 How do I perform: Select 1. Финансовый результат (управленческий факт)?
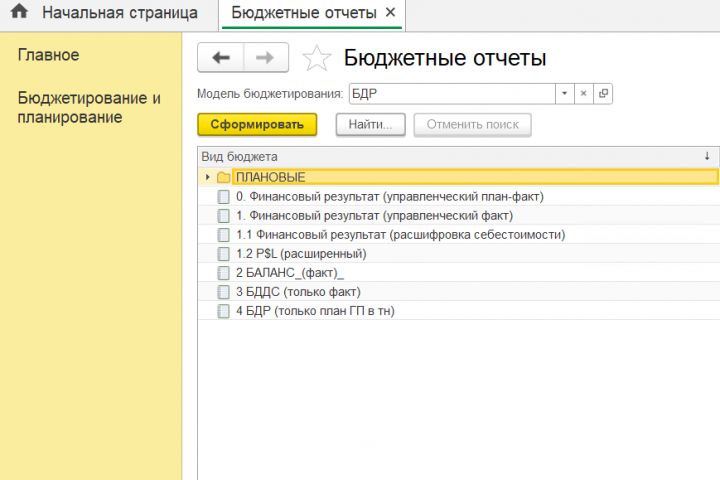459,215
